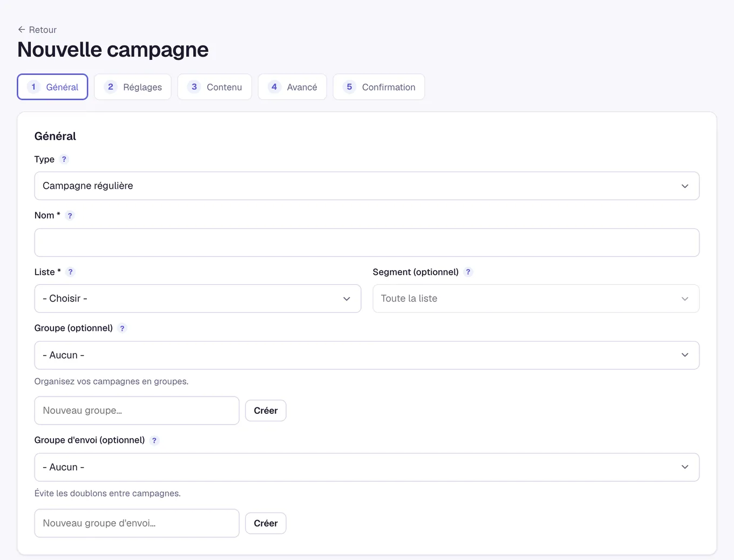Click the 'Organisez vos campagnes en groupes.' hint text

[x=111, y=381]
